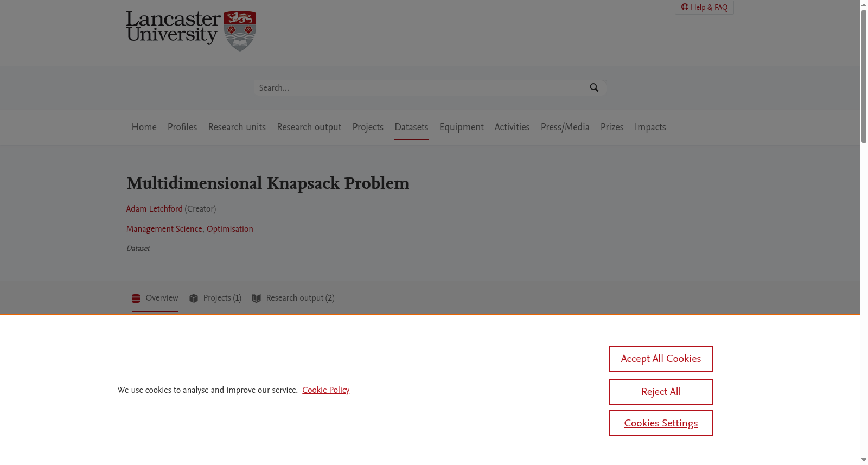
Task: Click the scrollbar down arrow
Action: point(864,461)
